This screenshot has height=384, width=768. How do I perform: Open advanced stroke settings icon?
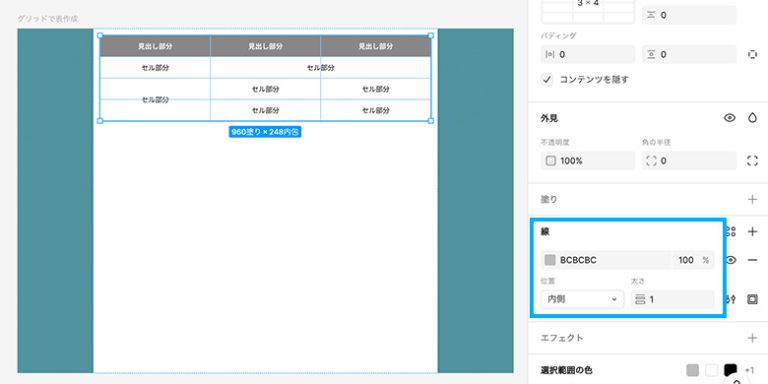(731, 299)
